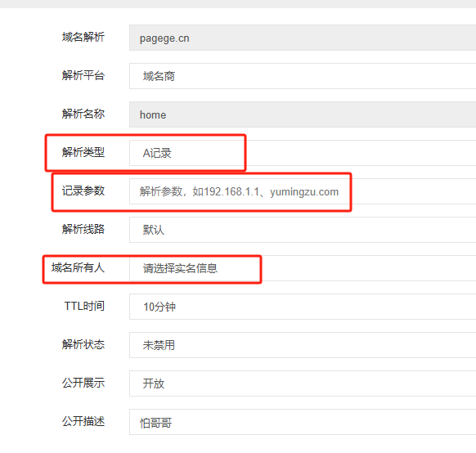
Task: Click the 公开展示 label
Action: pyautogui.click(x=83, y=383)
